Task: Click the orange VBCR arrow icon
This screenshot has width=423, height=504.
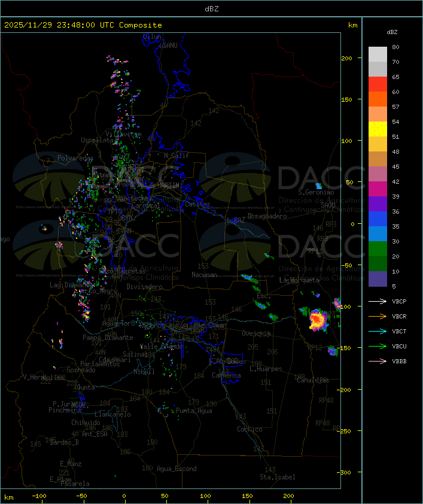Action: 378,316
